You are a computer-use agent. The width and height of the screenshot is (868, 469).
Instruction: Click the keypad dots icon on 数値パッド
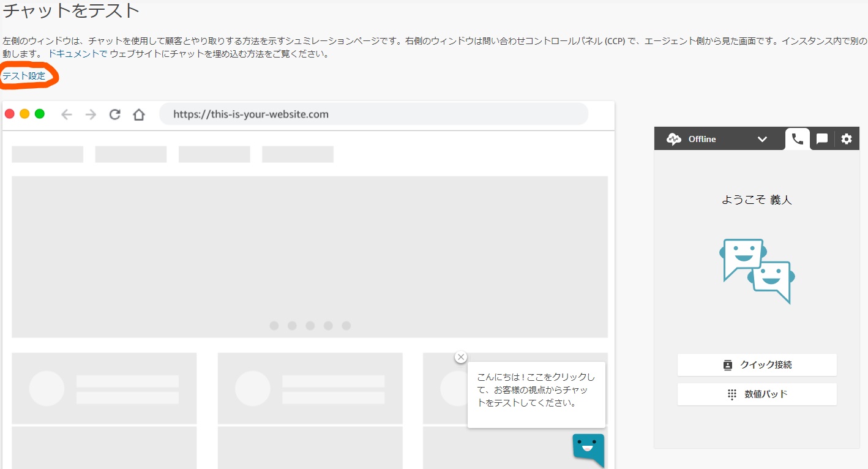click(x=731, y=394)
